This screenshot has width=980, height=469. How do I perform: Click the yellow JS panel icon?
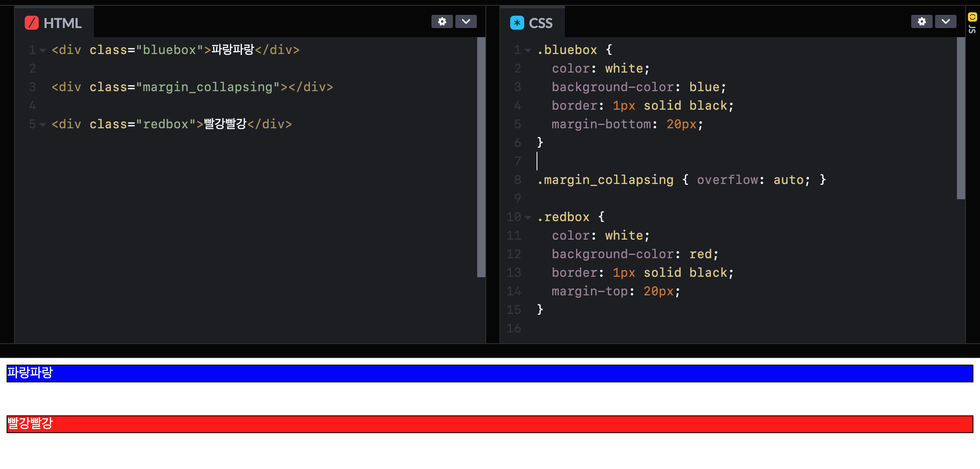[972, 17]
